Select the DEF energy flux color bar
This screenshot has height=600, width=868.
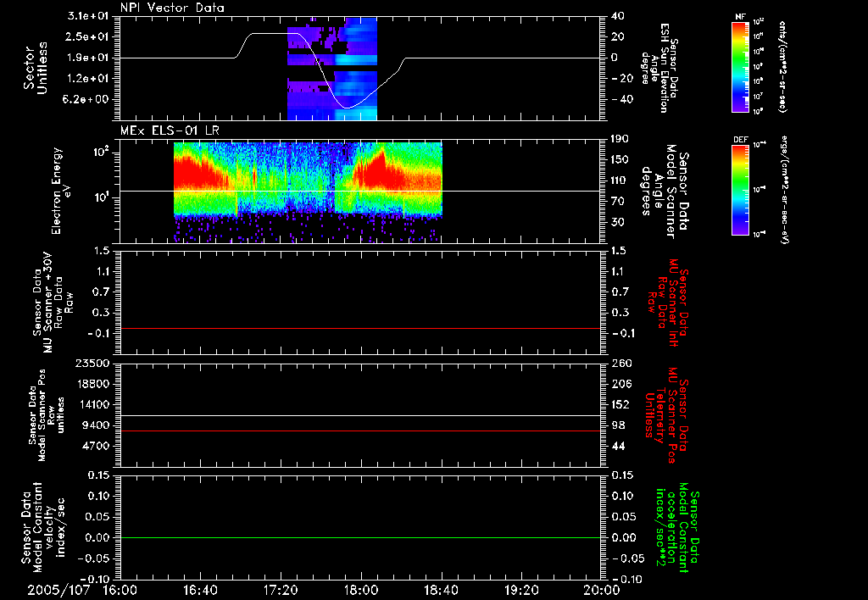(x=741, y=191)
